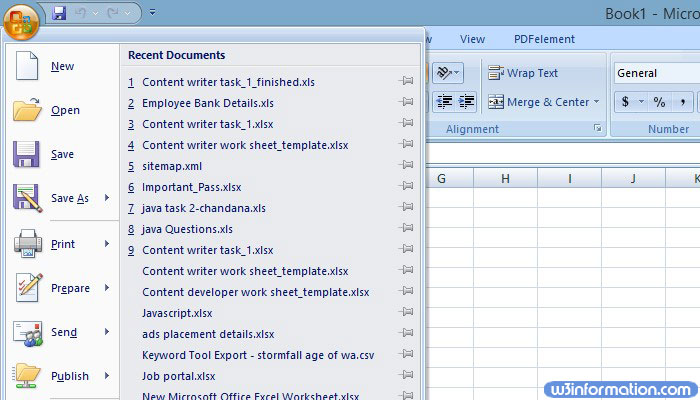Click the Save icon in Quick Access Toolbar
700x400 pixels.
pos(59,13)
